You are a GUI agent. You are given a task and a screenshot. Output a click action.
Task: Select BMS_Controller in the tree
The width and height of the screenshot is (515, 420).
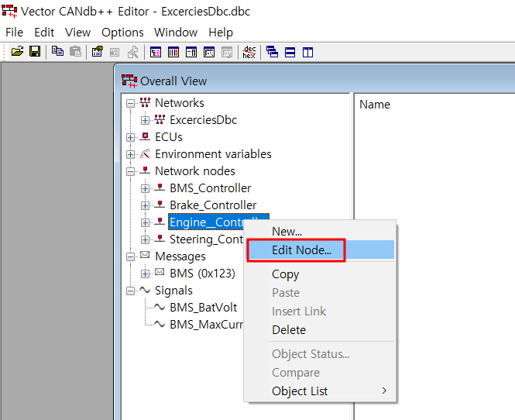pyautogui.click(x=210, y=188)
